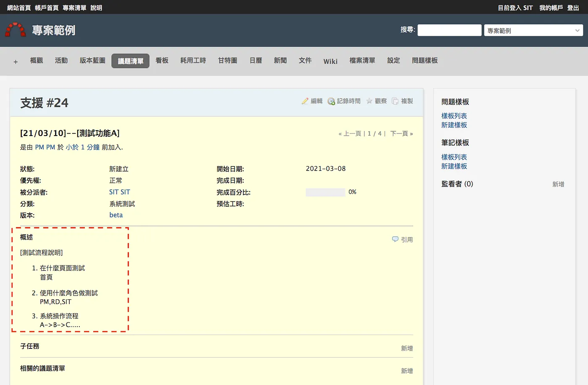Add a watcher via 監看者 新增

[558, 184]
